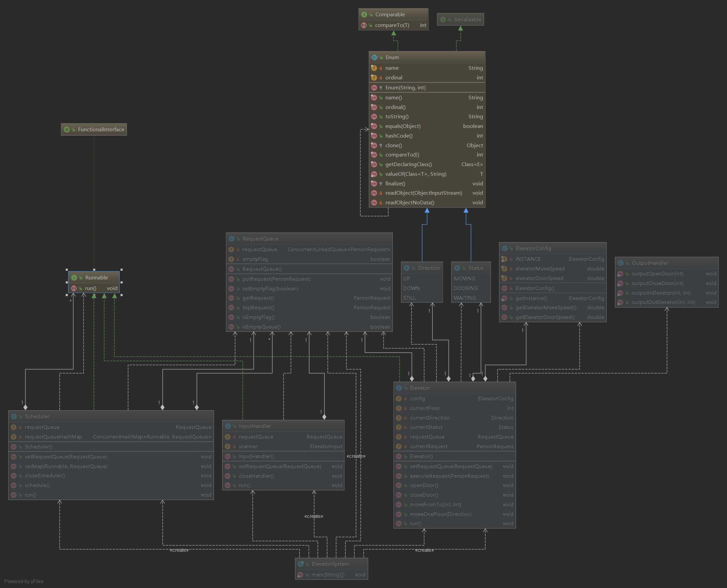Click the lock icon beside readObjectNoData()
Image resolution: width=727 pixels, height=588 pixels.
tap(381, 203)
